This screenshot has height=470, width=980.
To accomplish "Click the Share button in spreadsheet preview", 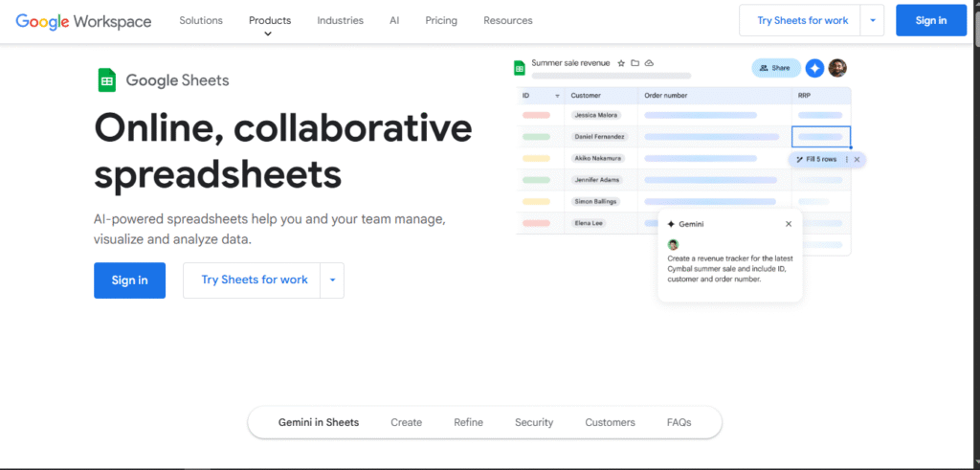I will [x=775, y=68].
